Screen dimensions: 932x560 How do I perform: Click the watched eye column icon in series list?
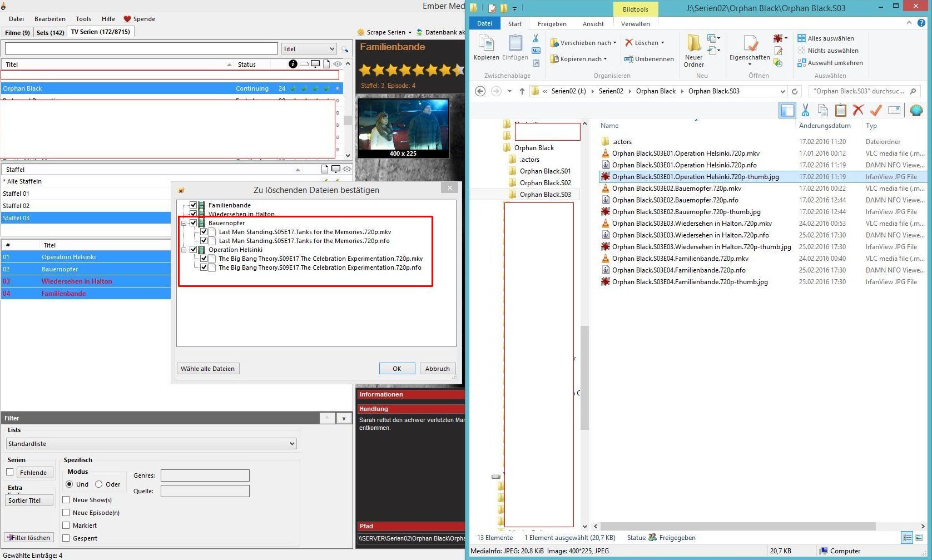click(x=338, y=64)
